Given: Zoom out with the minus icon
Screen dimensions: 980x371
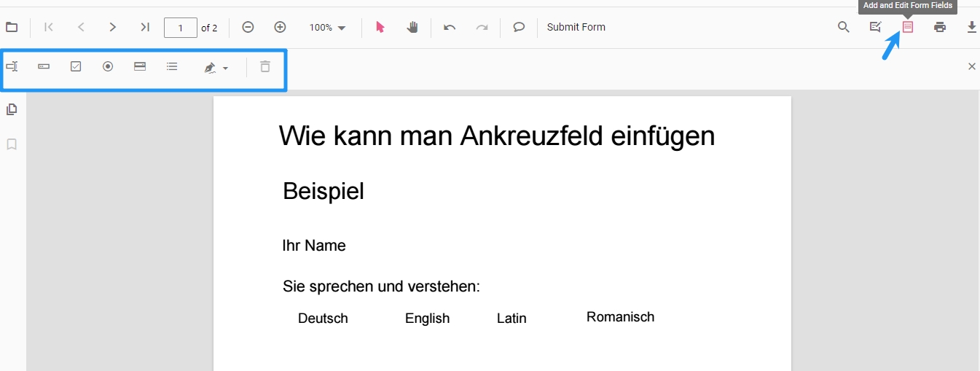Looking at the screenshot, I should click(x=248, y=28).
